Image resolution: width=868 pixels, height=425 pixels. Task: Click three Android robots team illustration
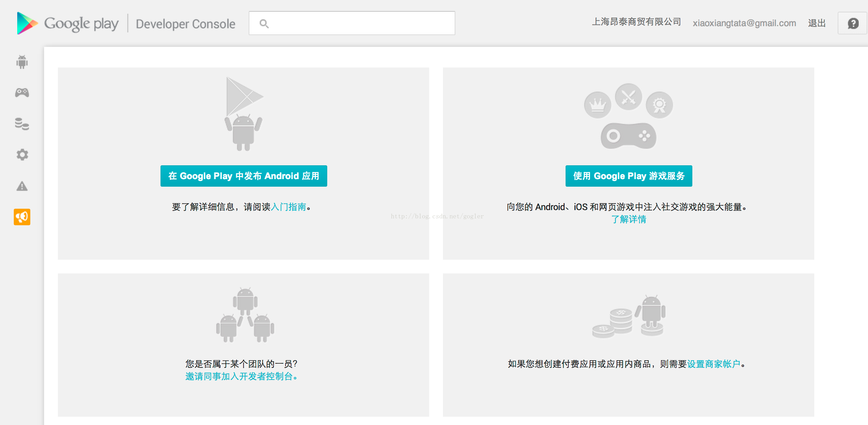[x=245, y=315]
